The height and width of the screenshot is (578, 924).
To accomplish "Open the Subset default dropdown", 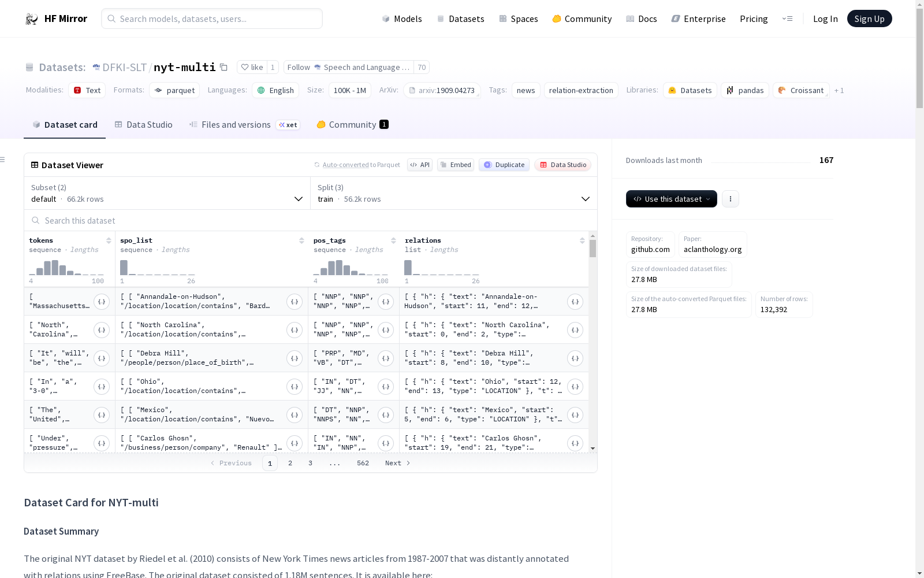I will click(167, 193).
